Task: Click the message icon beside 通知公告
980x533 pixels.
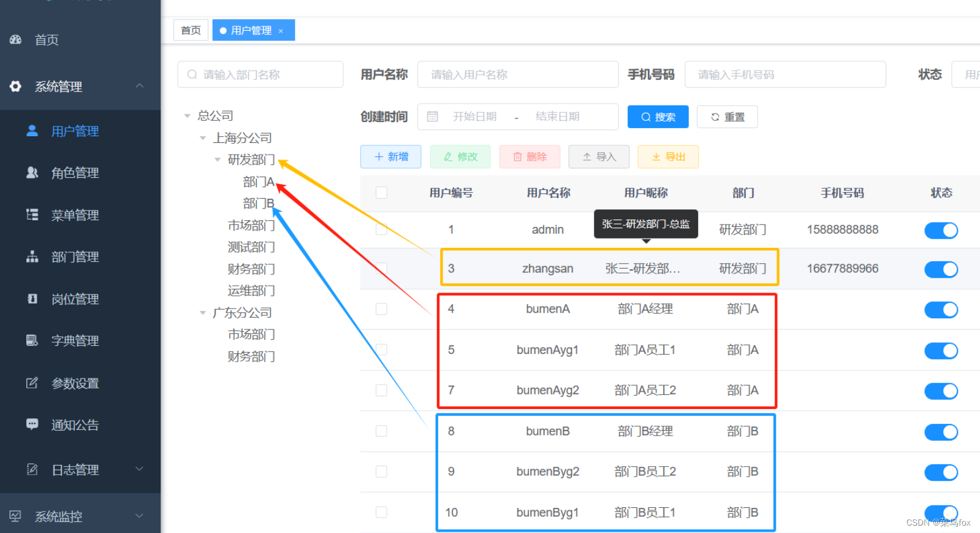Action: click(x=32, y=424)
